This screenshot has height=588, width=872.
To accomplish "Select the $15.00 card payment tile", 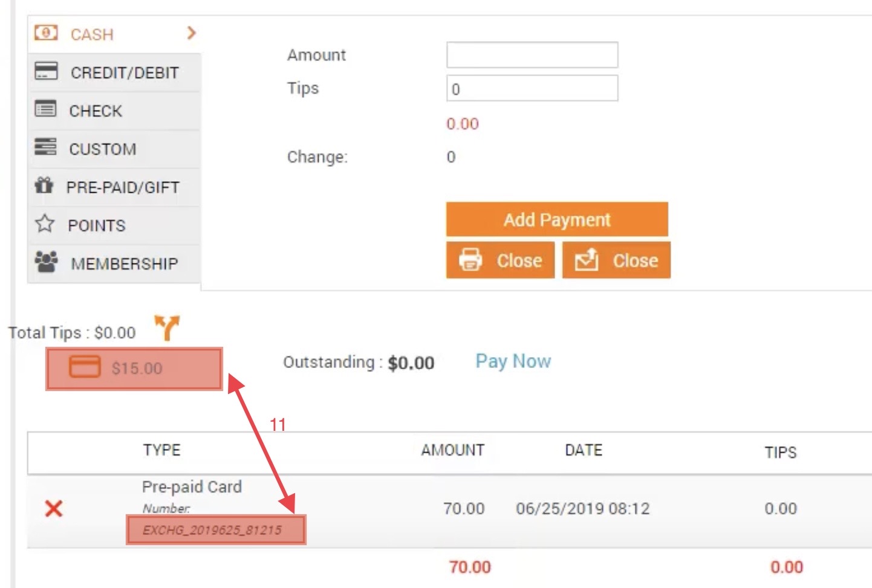I will coord(134,368).
